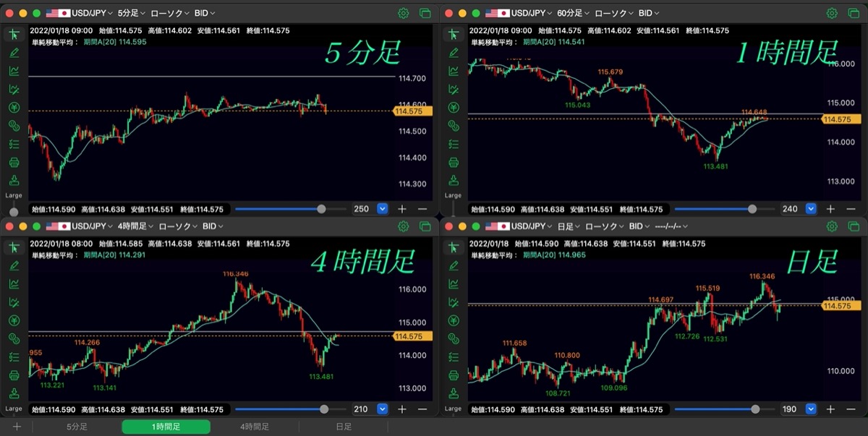The image size is (868, 436).
Task: Zoom in with plus button in 60分足 window
Action: coord(830,209)
